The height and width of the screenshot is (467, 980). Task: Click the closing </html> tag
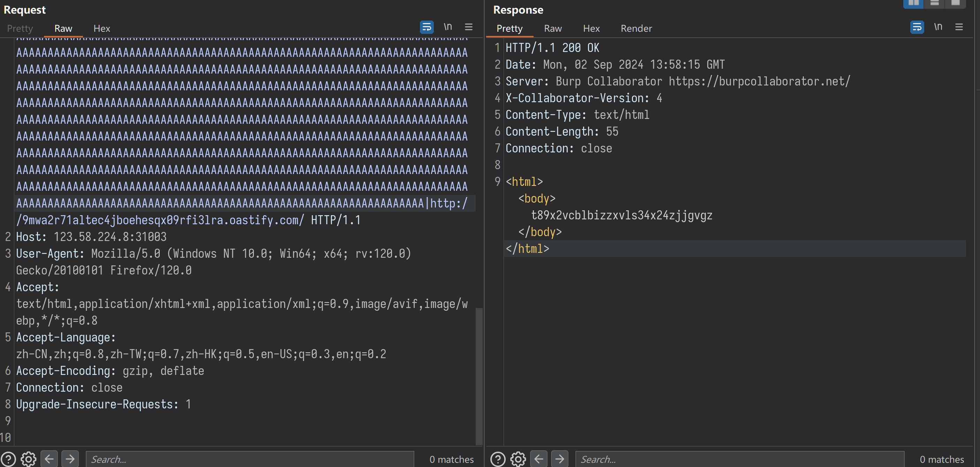(527, 249)
